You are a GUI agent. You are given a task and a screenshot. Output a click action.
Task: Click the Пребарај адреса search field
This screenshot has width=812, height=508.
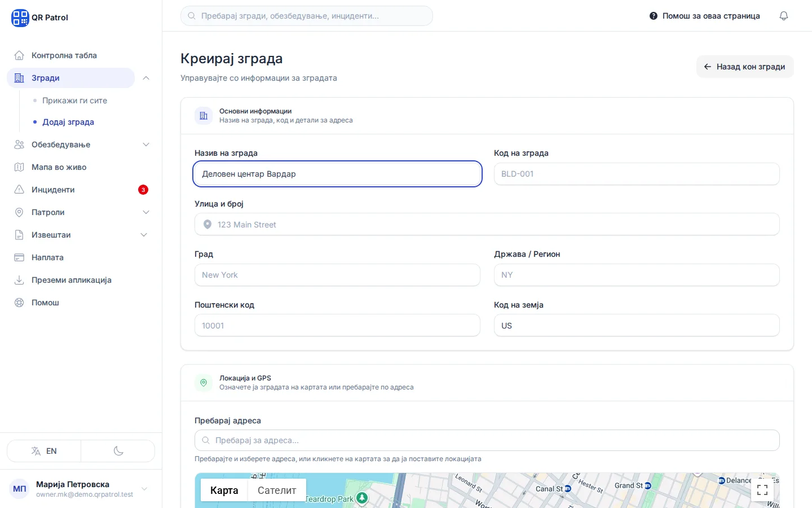point(487,440)
